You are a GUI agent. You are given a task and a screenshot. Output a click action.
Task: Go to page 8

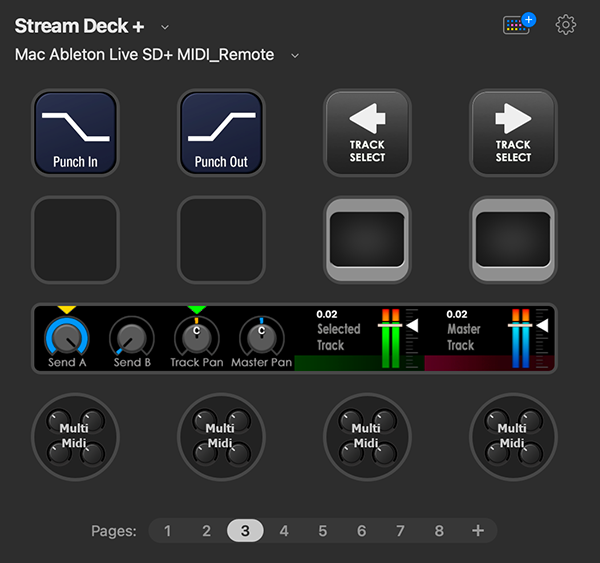(439, 531)
